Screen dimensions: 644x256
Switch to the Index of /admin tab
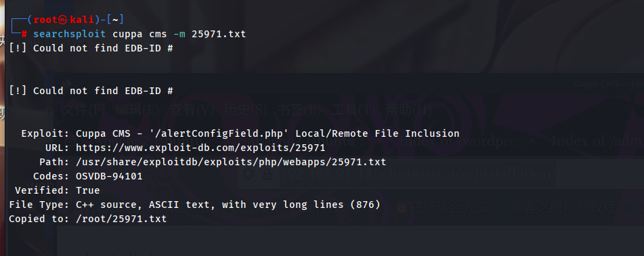pyautogui.click(x=597, y=141)
